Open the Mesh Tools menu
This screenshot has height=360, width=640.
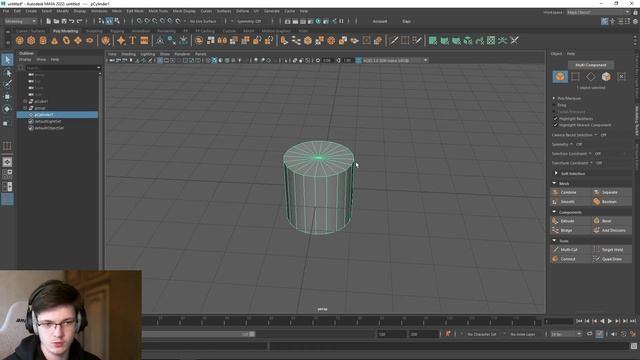coord(158,11)
